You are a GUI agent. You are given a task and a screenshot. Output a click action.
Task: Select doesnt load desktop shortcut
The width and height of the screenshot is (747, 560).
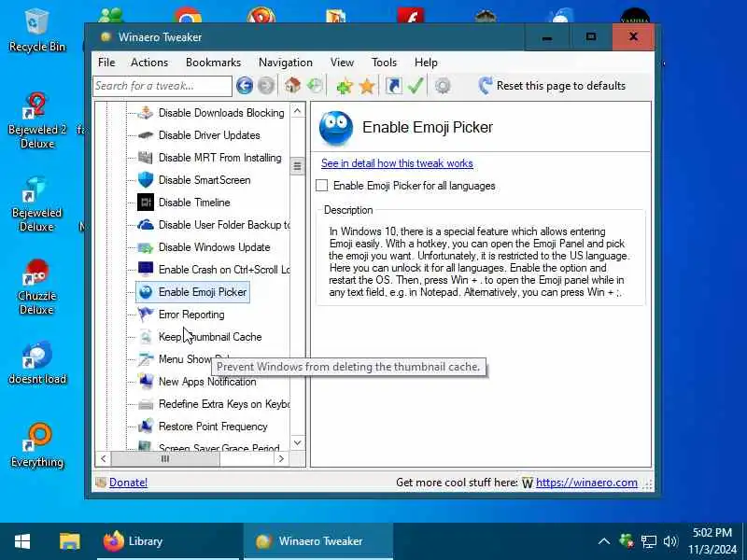point(37,363)
